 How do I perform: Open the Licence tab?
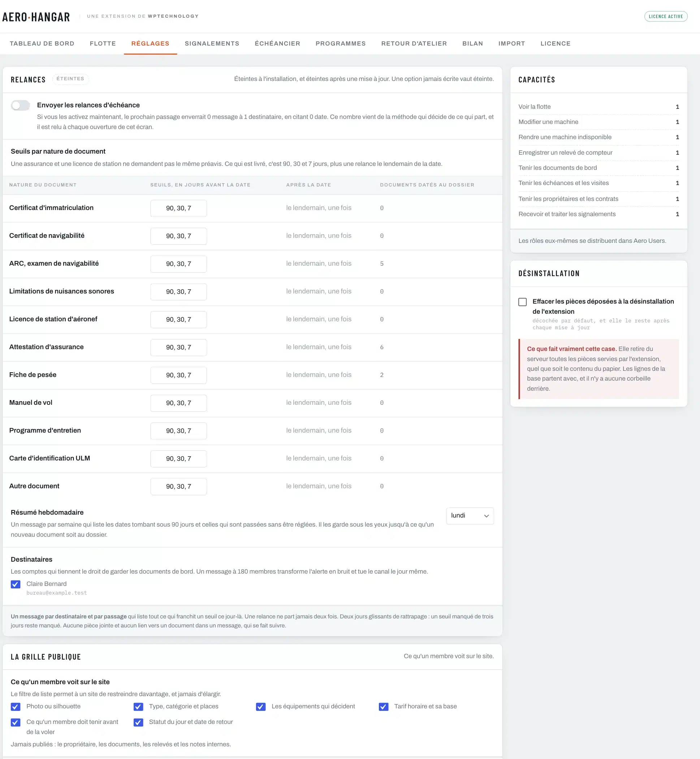[555, 44]
